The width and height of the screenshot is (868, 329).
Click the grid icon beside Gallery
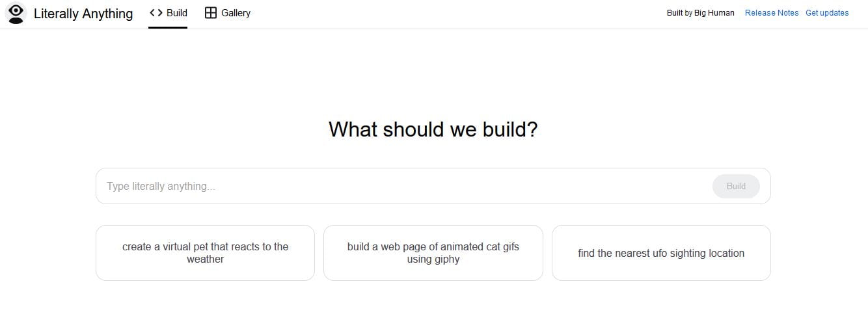click(x=211, y=13)
